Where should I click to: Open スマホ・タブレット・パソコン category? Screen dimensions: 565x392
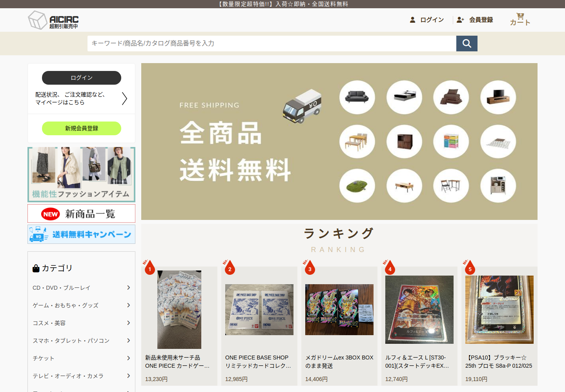71,341
